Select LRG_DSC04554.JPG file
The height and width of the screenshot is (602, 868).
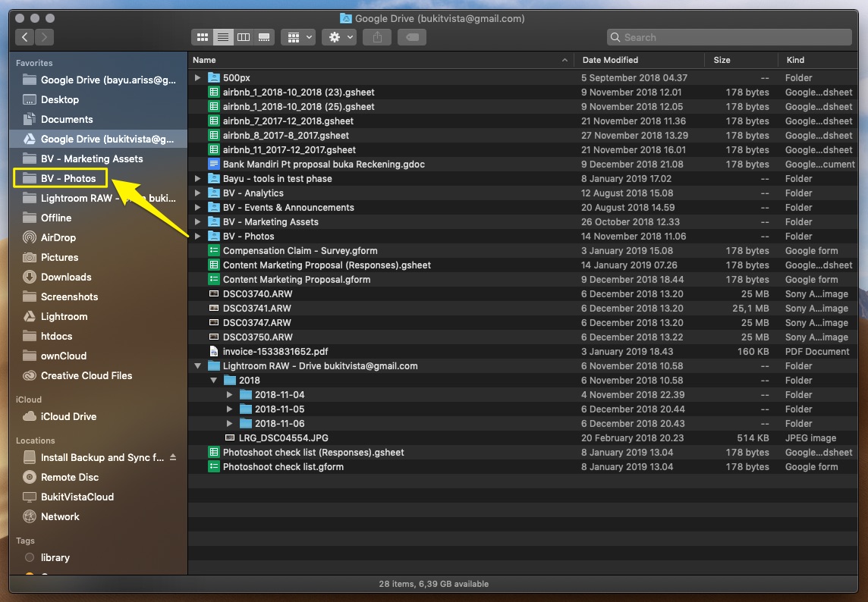click(523, 437)
